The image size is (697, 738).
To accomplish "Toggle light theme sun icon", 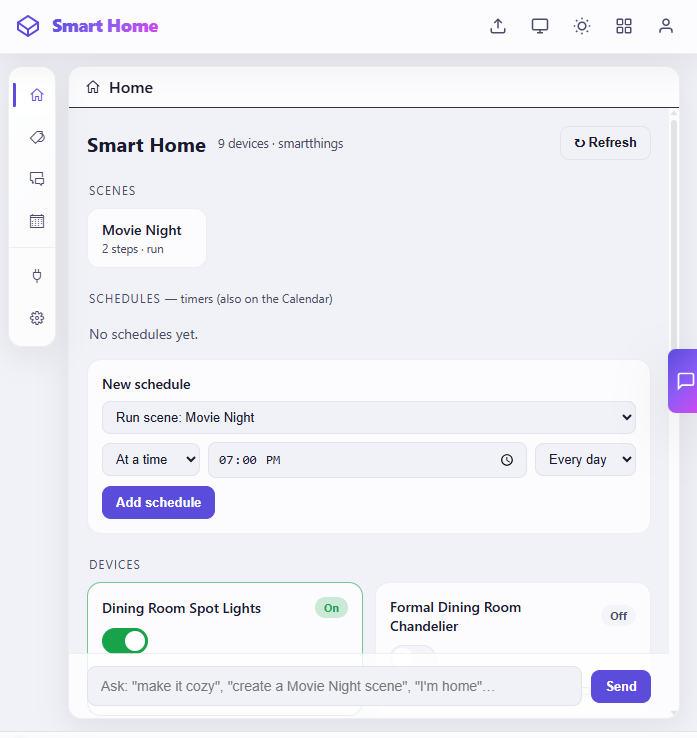I will 582,26.
